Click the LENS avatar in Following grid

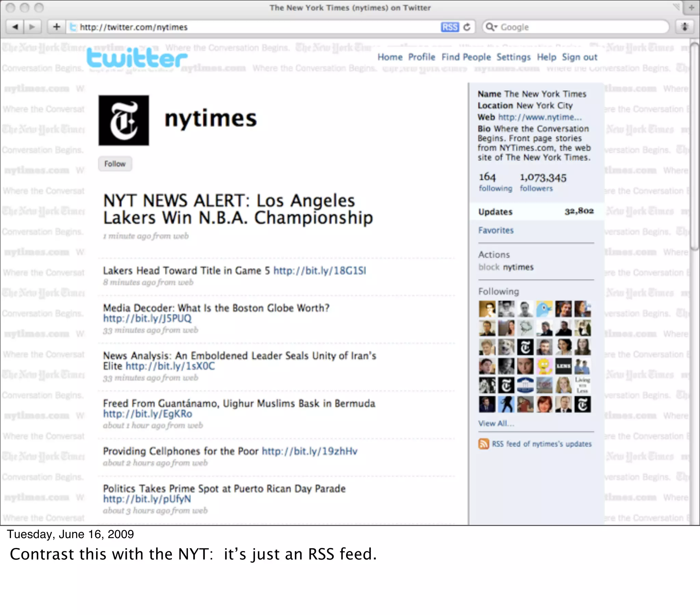(563, 366)
